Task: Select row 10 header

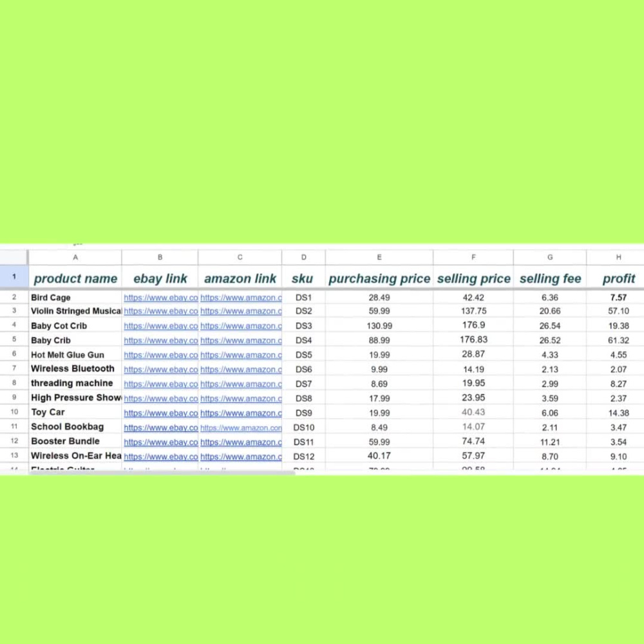Action: pyautogui.click(x=14, y=412)
